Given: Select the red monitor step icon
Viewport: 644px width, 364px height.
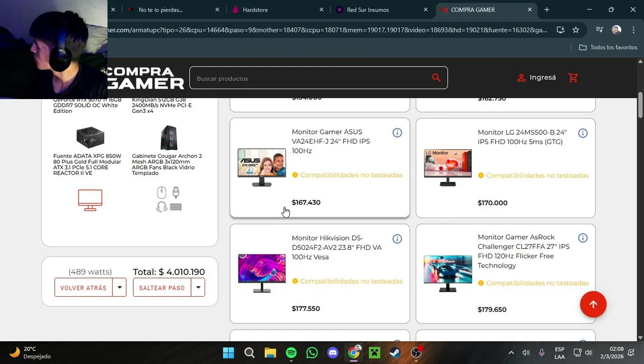Looking at the screenshot, I should point(90,200).
